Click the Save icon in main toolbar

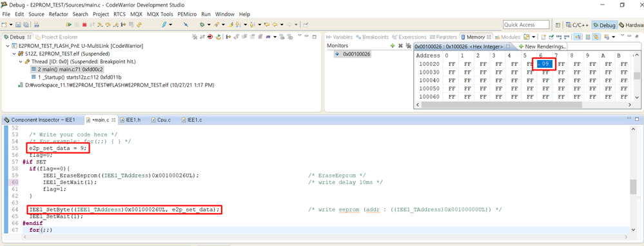[18, 25]
